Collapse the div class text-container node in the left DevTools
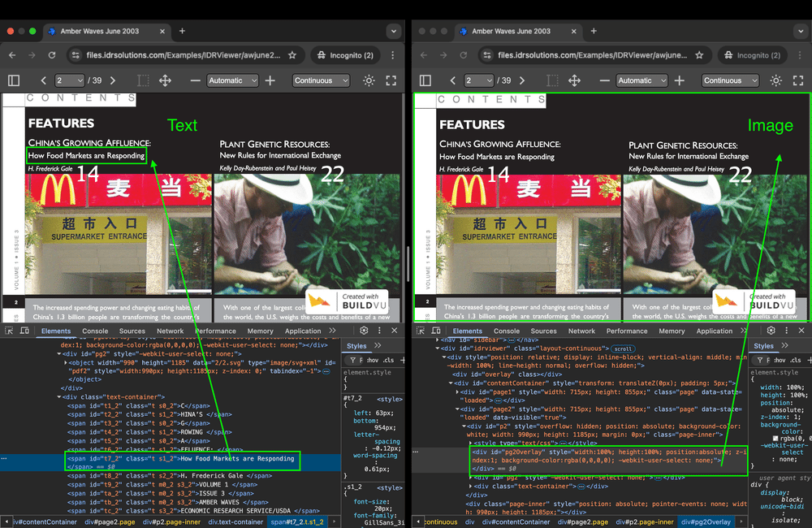The height and width of the screenshot is (528, 812). click(x=59, y=397)
